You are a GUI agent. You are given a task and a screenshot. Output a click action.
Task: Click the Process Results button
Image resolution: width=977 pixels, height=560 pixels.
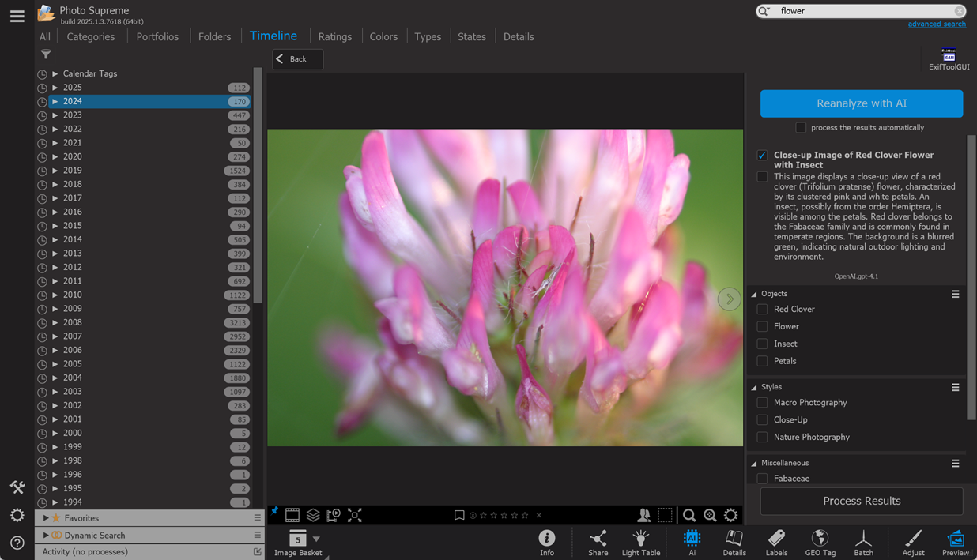pyautogui.click(x=862, y=501)
